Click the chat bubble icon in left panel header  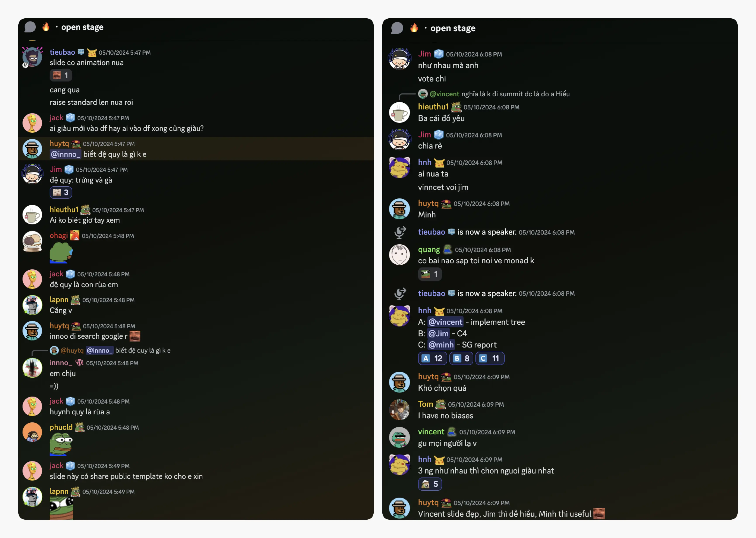[x=30, y=27]
